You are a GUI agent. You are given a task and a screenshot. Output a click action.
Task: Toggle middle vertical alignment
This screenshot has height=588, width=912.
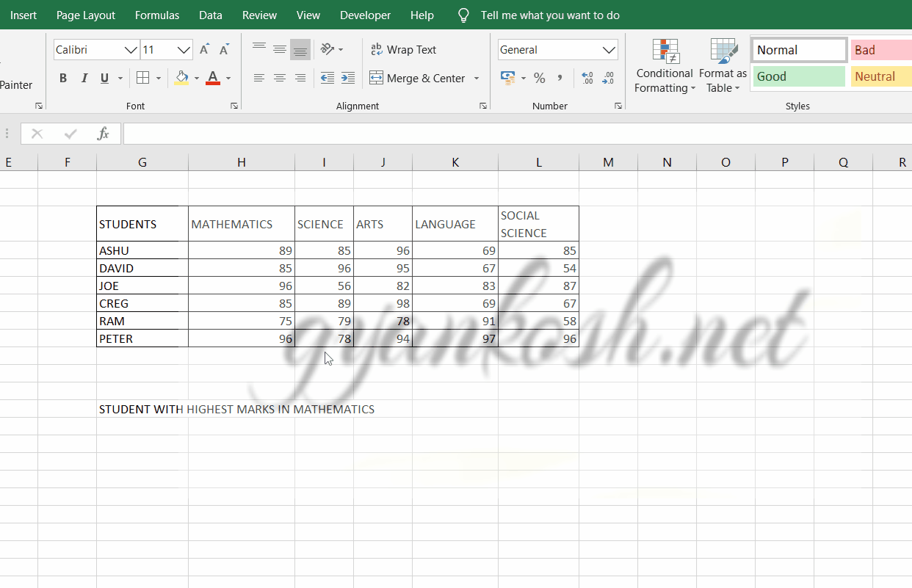[x=279, y=49]
